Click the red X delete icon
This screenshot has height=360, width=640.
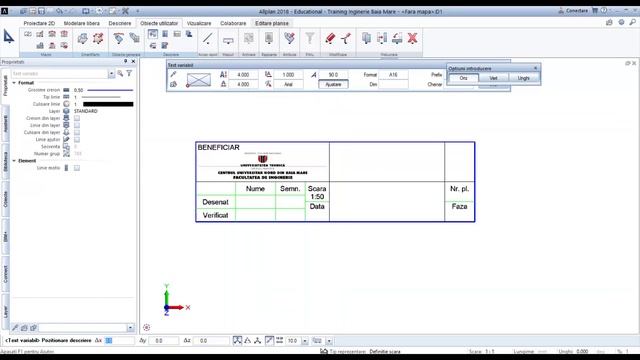(x=413, y=38)
